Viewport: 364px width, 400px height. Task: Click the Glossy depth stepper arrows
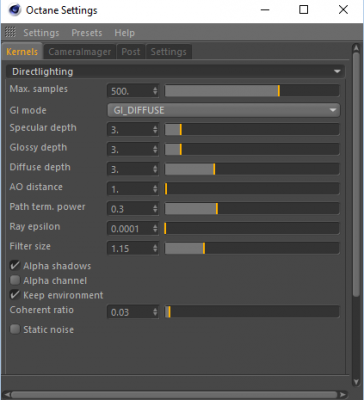point(155,149)
